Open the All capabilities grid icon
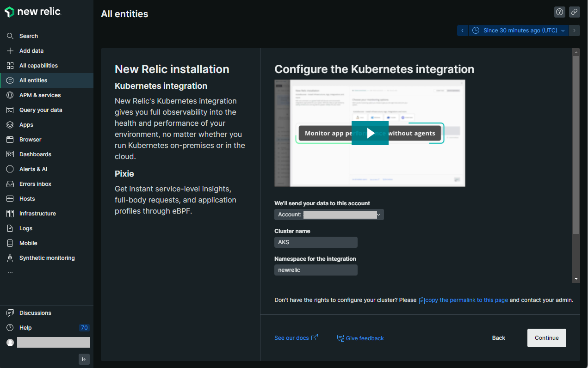The height and width of the screenshot is (368, 588). 10,66
